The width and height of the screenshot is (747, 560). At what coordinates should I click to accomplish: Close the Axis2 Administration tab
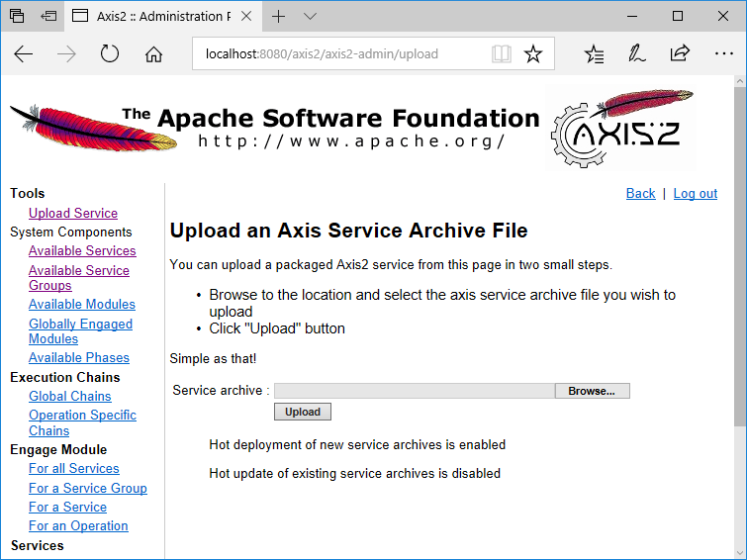point(246,16)
